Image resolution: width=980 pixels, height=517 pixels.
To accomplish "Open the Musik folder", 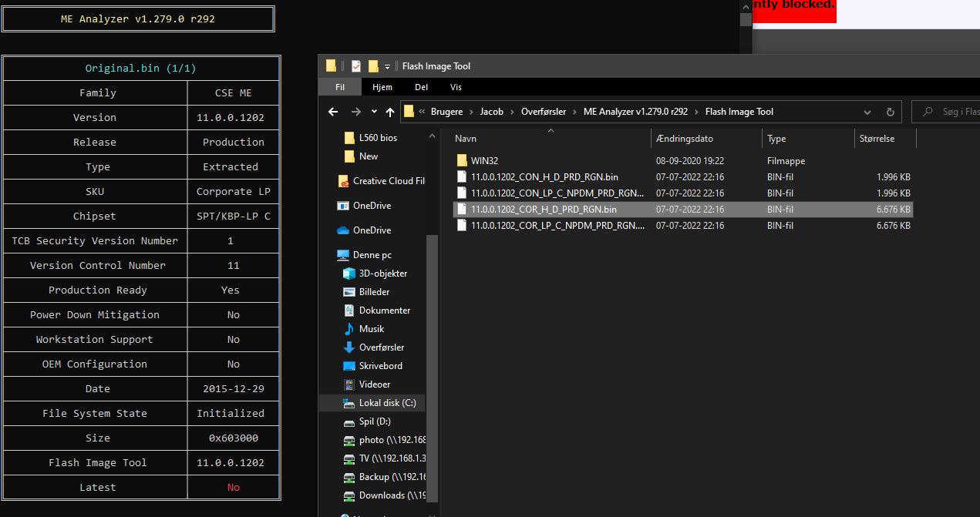I will 371,329.
